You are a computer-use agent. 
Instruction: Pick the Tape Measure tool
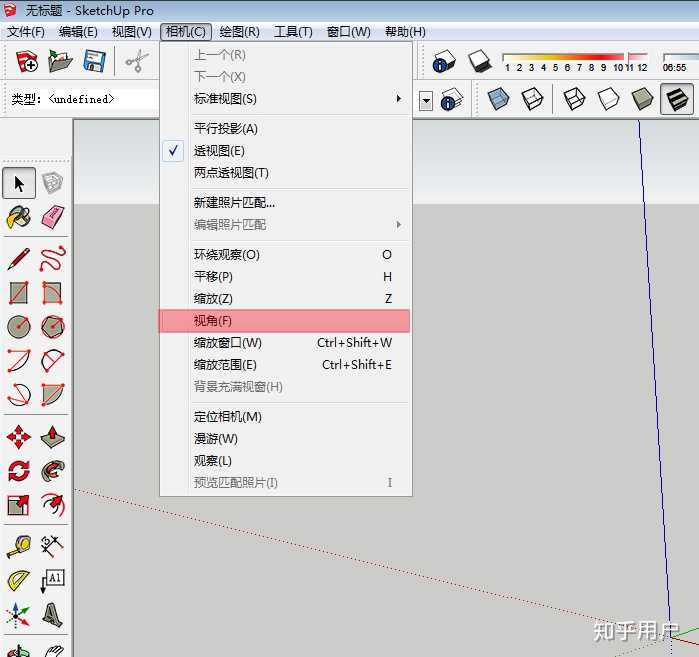[x=19, y=547]
